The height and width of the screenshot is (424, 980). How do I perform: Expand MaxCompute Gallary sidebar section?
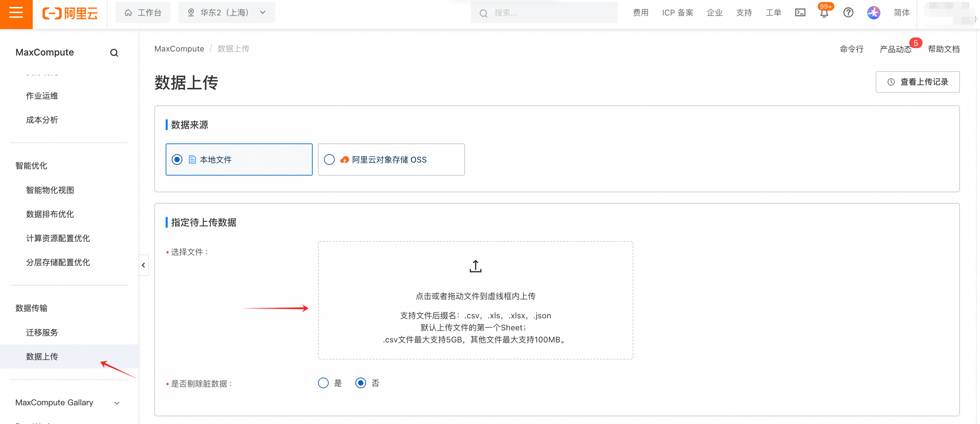click(68, 403)
